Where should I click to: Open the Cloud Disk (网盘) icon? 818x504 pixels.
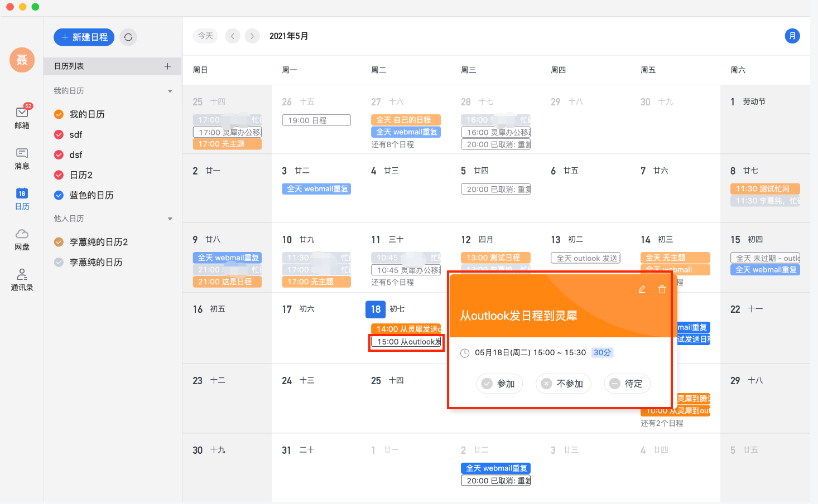(22, 239)
